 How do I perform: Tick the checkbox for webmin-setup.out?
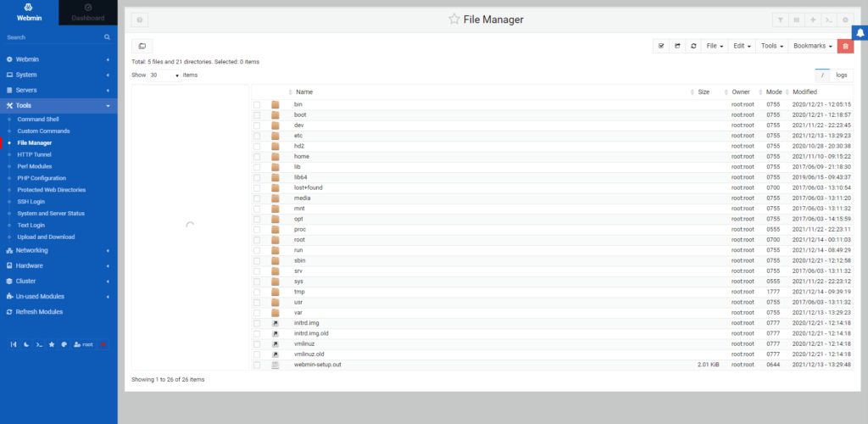257,365
